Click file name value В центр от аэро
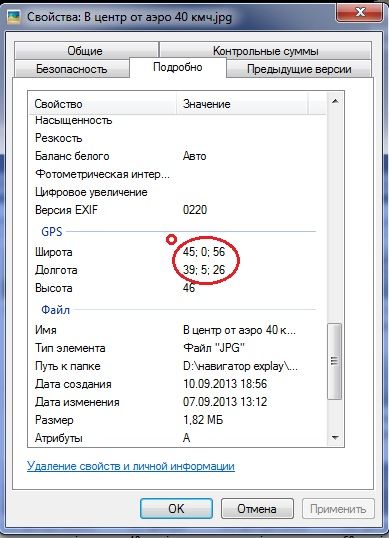The image size is (389, 538). [239, 330]
